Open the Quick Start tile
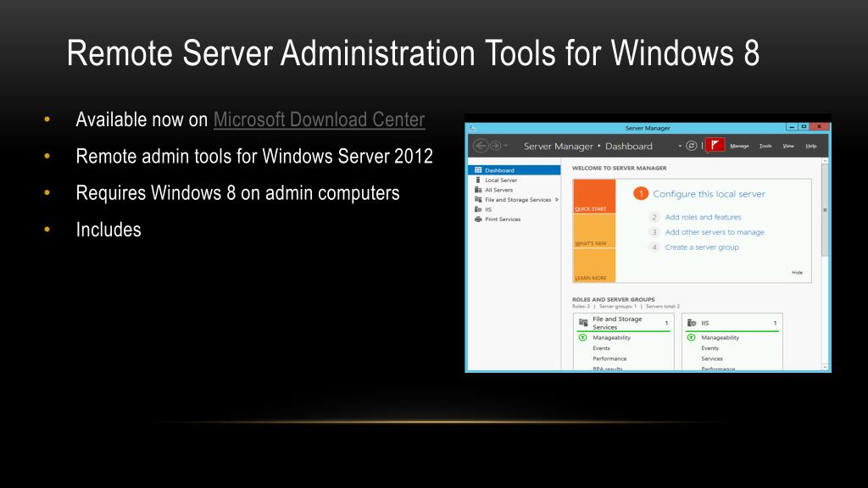868x488 pixels. point(594,197)
